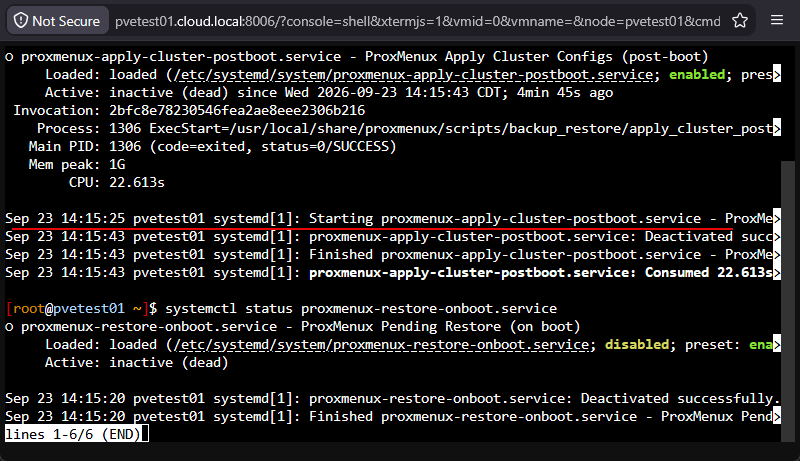This screenshot has height=461, width=800.
Task: Click 'ProxMenux Apply Cluster Configs (post-boot)' title line
Action: pos(357,57)
